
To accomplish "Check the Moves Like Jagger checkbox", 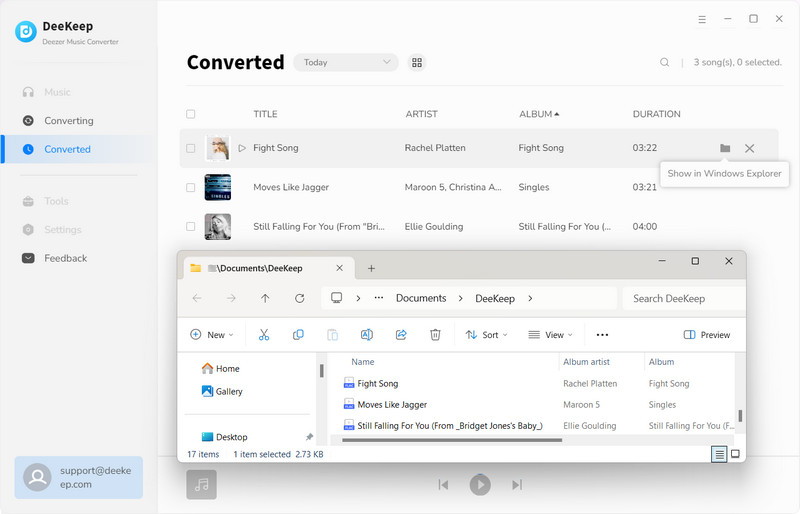I will click(x=190, y=187).
